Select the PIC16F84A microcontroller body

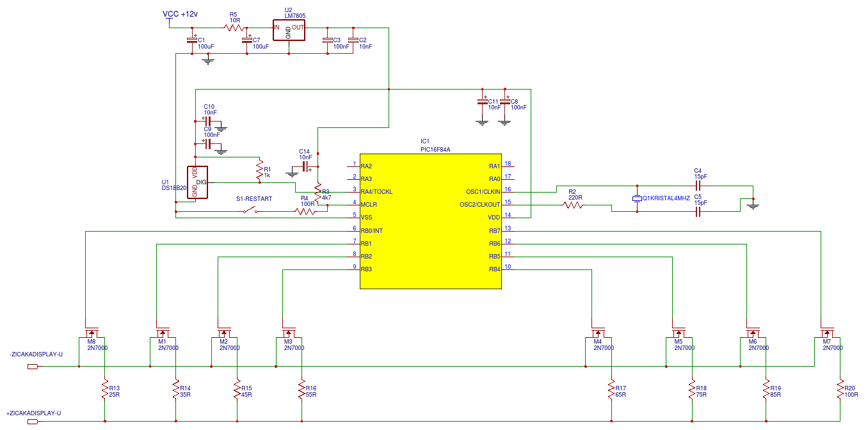tap(430, 221)
